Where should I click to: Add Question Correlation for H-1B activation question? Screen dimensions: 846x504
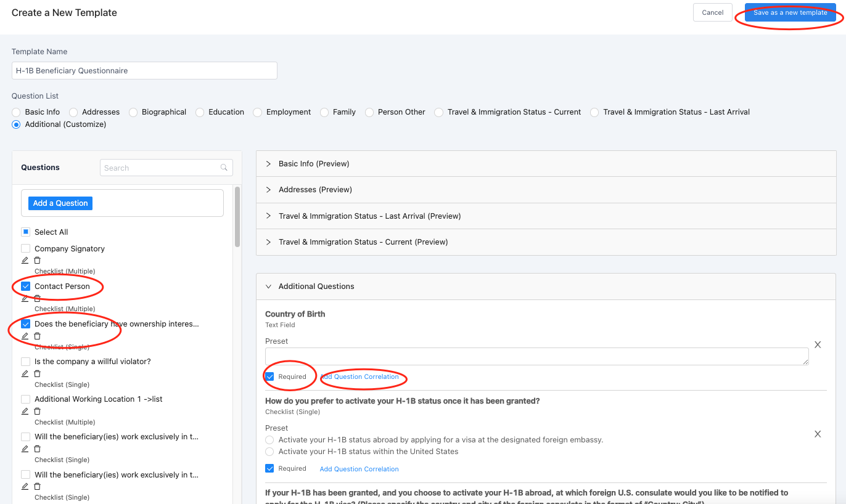click(x=359, y=469)
